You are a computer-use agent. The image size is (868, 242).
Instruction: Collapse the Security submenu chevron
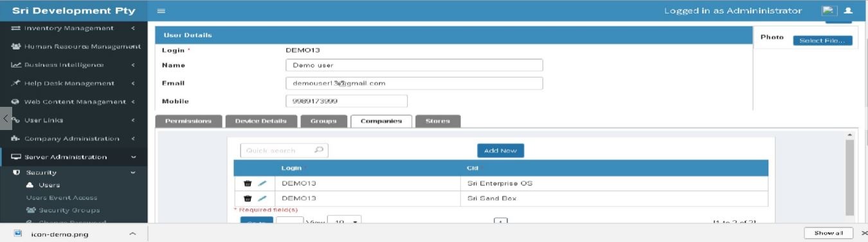[x=133, y=172]
